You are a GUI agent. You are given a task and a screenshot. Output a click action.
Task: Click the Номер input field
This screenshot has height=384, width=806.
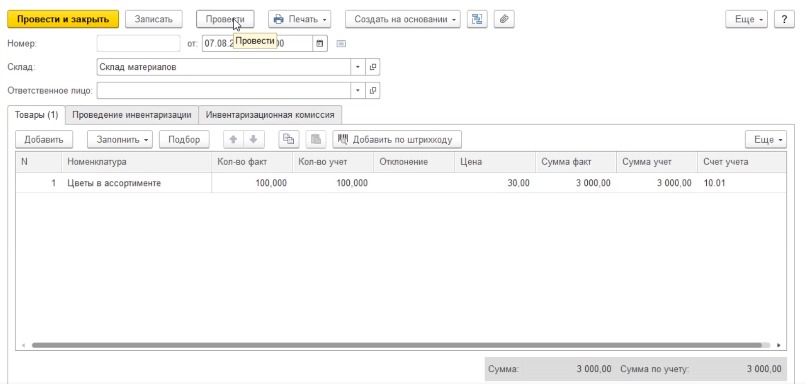click(138, 44)
